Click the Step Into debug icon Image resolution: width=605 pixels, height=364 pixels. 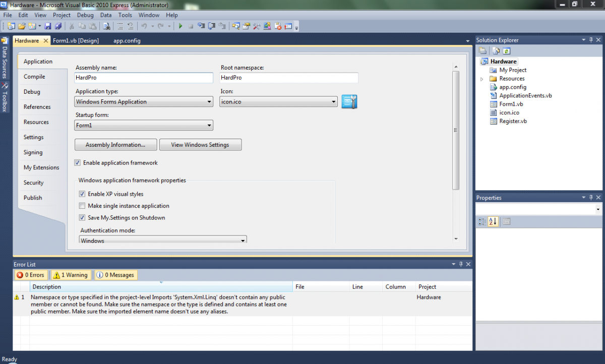(201, 26)
